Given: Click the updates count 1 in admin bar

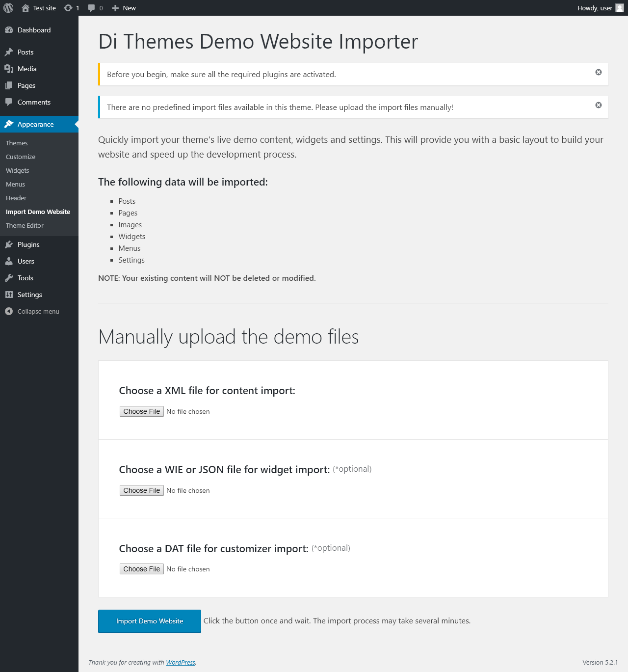Looking at the screenshot, I should point(78,8).
